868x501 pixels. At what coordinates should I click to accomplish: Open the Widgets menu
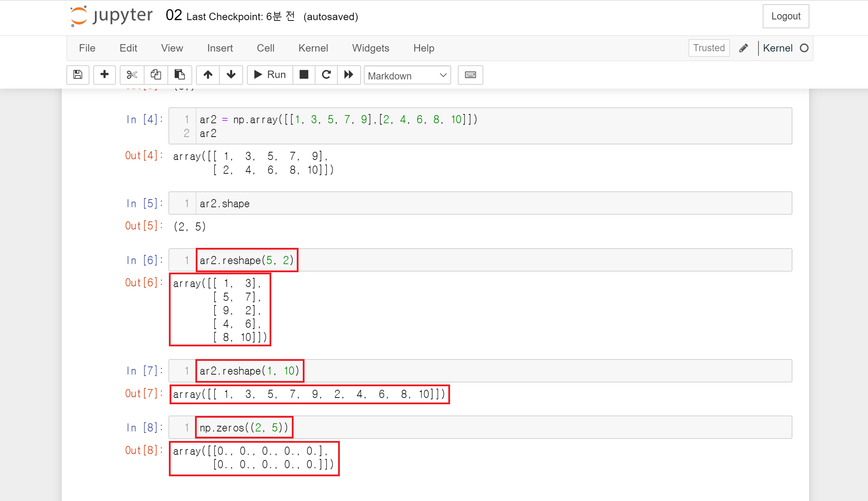click(x=370, y=48)
